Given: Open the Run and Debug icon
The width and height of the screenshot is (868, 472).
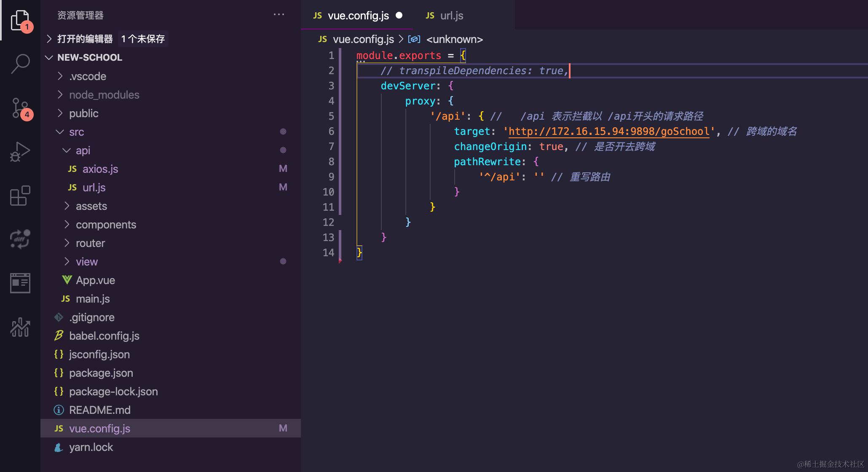Looking at the screenshot, I should (x=20, y=152).
